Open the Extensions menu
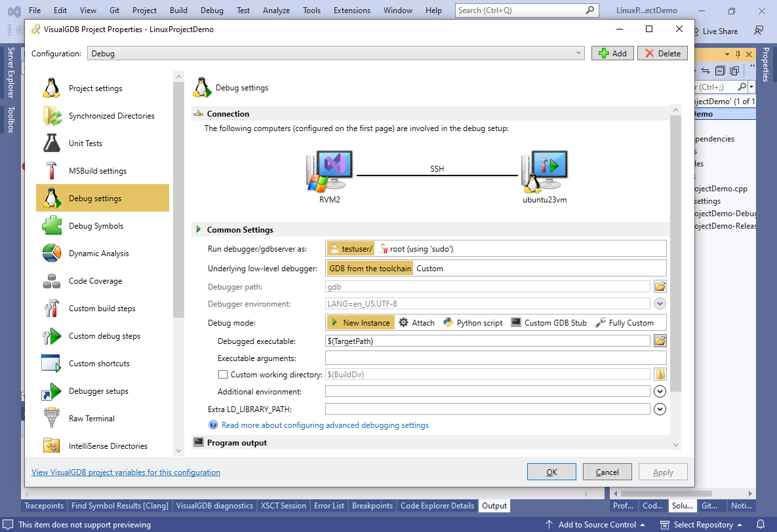The height and width of the screenshot is (532, 777). coord(352,10)
